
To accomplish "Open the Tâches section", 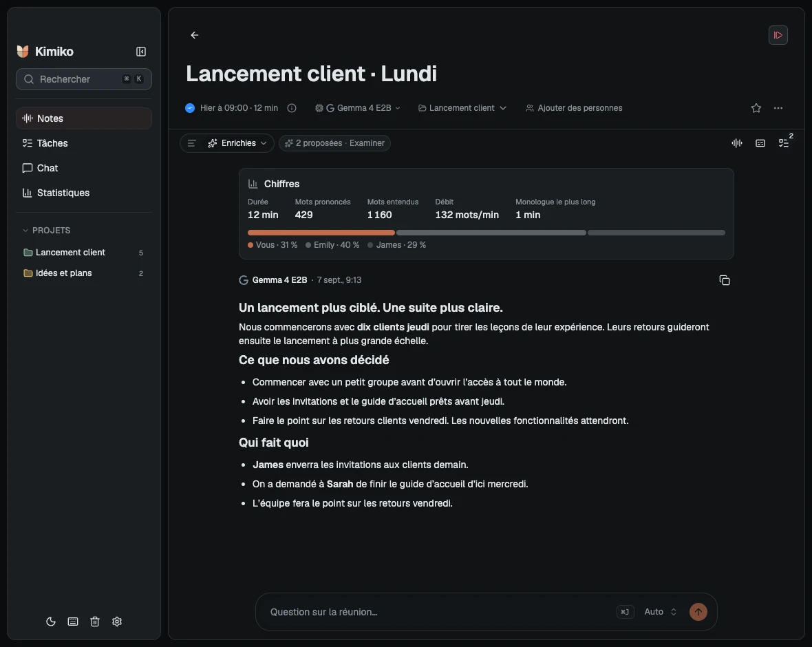I will (x=84, y=143).
